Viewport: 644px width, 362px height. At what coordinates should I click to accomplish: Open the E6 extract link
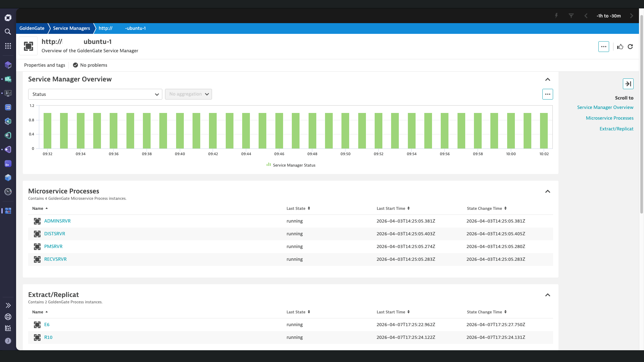coord(47,324)
